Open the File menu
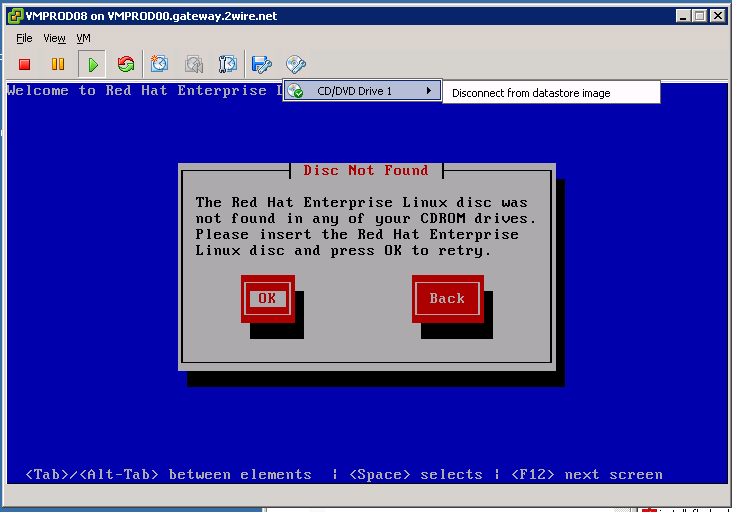The height and width of the screenshot is (512, 732). click(x=24, y=38)
